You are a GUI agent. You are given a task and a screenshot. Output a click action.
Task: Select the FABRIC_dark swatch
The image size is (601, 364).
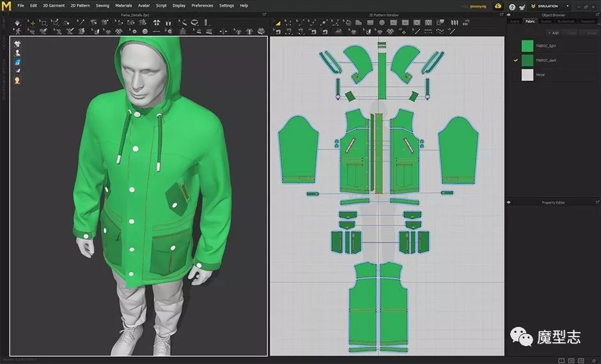(527, 61)
